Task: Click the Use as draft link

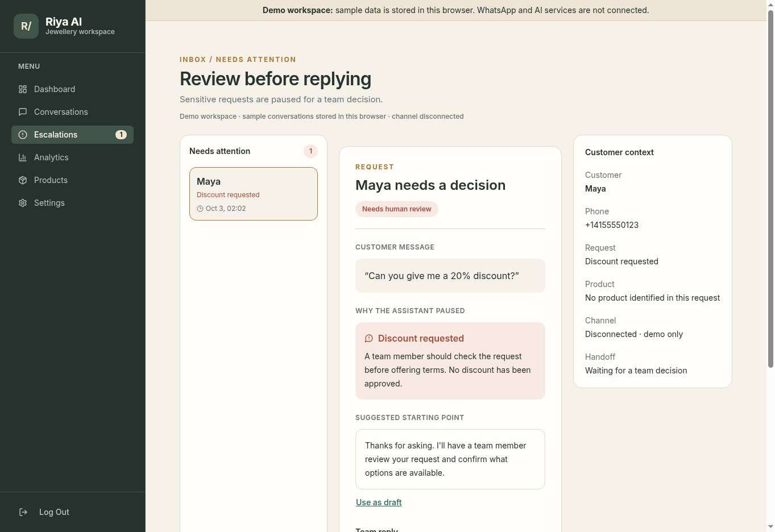Action: click(379, 502)
